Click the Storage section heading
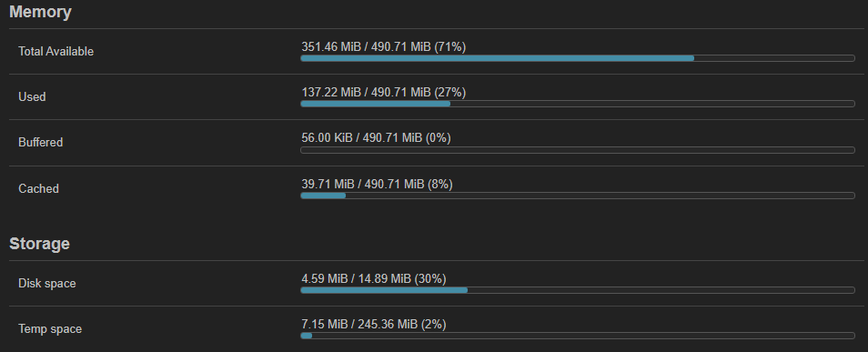 39,244
